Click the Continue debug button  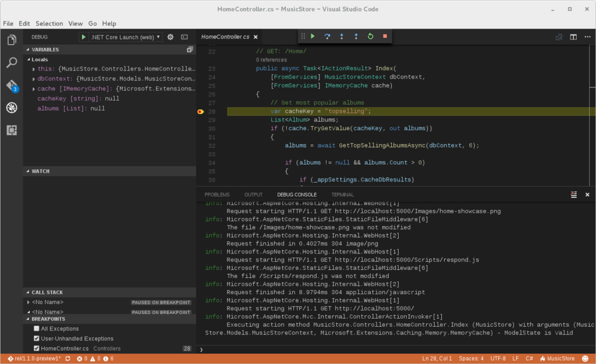point(313,36)
